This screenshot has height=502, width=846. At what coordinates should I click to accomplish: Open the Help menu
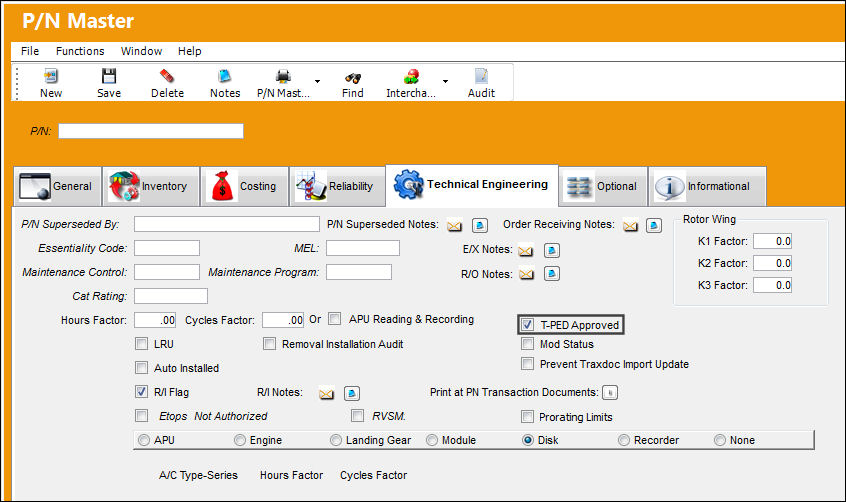[x=189, y=51]
